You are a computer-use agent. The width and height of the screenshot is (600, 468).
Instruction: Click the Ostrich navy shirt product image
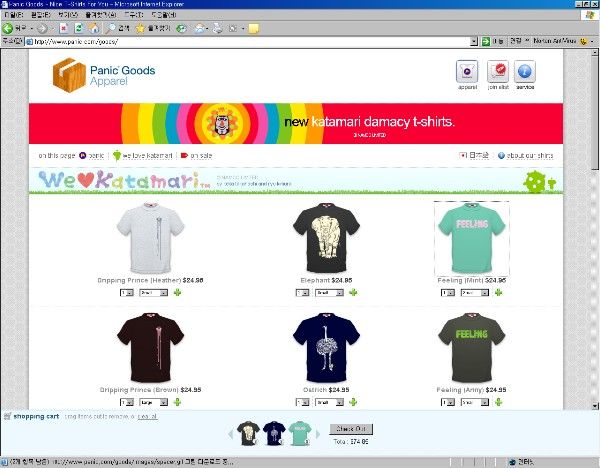pyautogui.click(x=326, y=347)
